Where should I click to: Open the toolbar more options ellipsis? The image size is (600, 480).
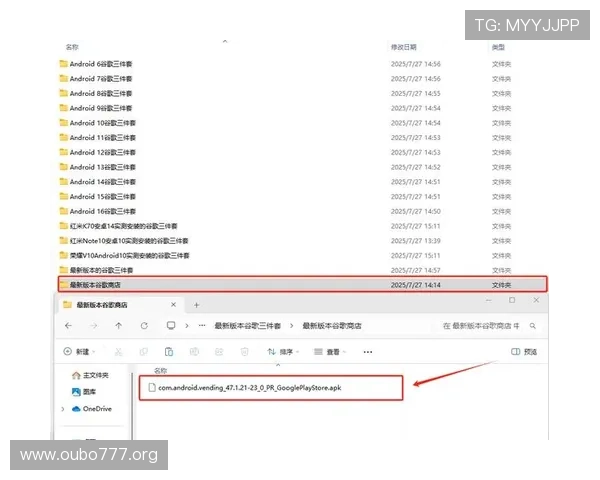tap(368, 352)
